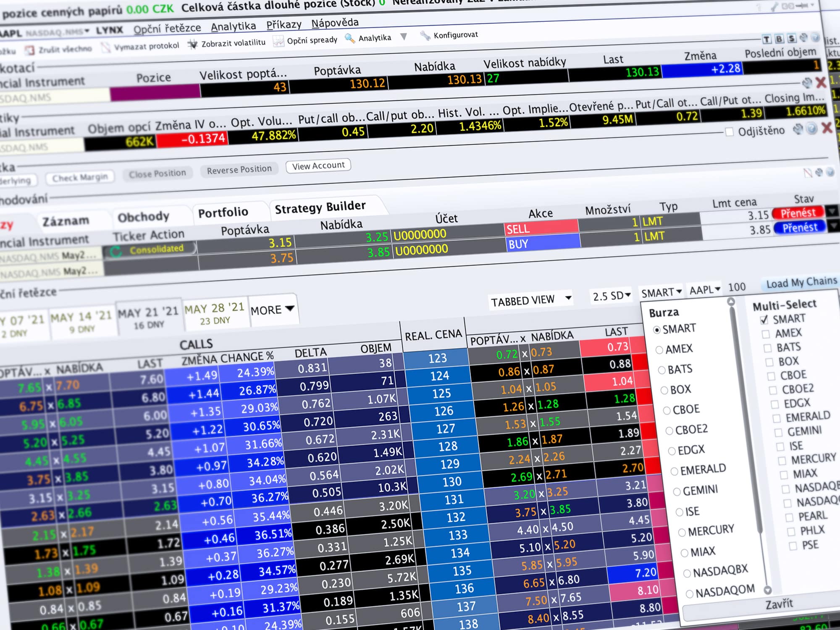Click the Zobrazit volatilitu icon
This screenshot has height=630, width=840.
point(192,44)
